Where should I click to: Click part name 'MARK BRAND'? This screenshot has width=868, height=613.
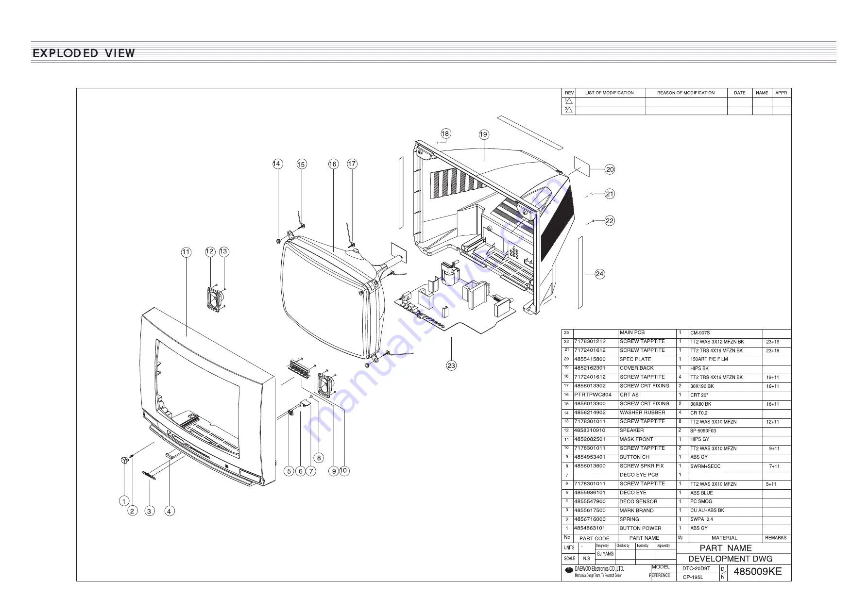pyautogui.click(x=636, y=511)
